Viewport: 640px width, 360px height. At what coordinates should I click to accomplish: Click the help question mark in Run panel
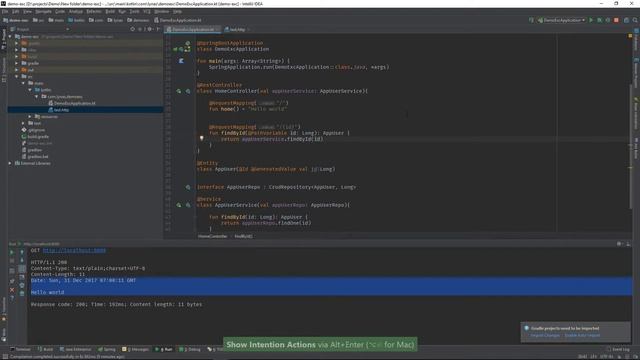tap(12, 298)
